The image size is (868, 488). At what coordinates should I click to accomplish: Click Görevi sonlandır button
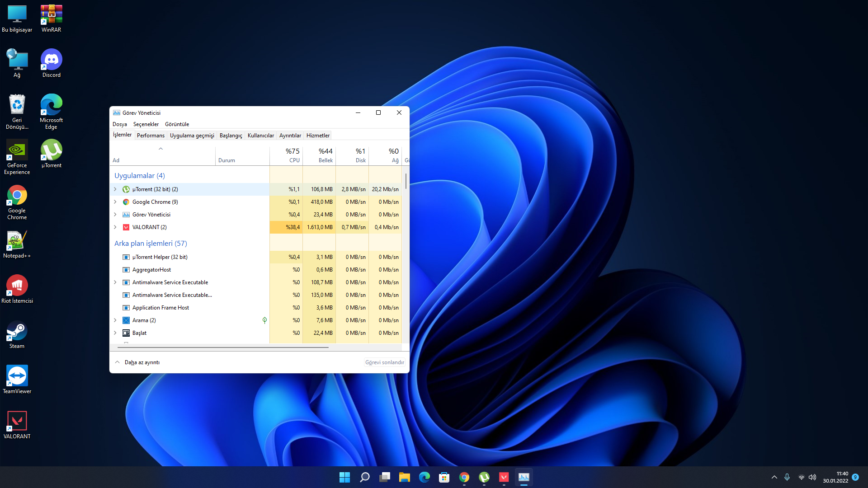384,362
